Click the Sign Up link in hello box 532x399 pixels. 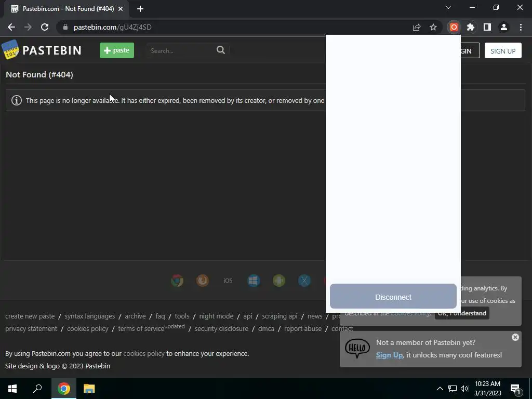pyautogui.click(x=389, y=355)
